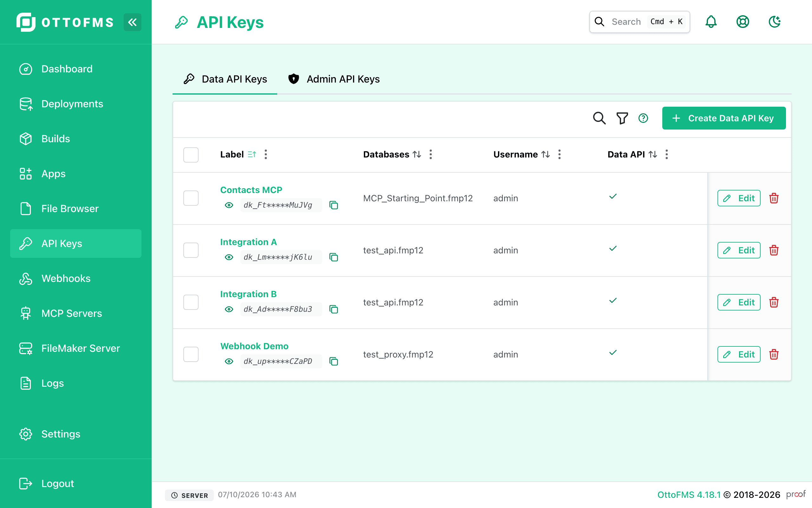Open the help lifebuoy icon in header
The image size is (812, 508).
coord(743,22)
